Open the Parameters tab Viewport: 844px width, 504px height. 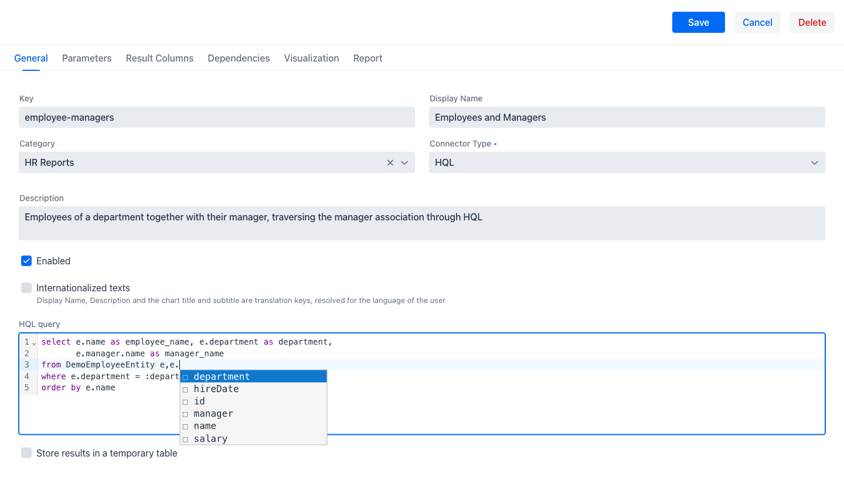(x=87, y=58)
